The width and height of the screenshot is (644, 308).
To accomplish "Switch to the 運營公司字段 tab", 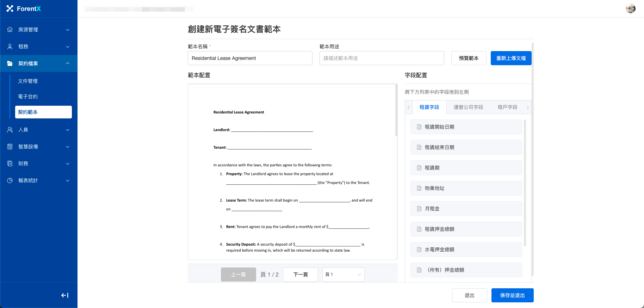I will point(468,107).
